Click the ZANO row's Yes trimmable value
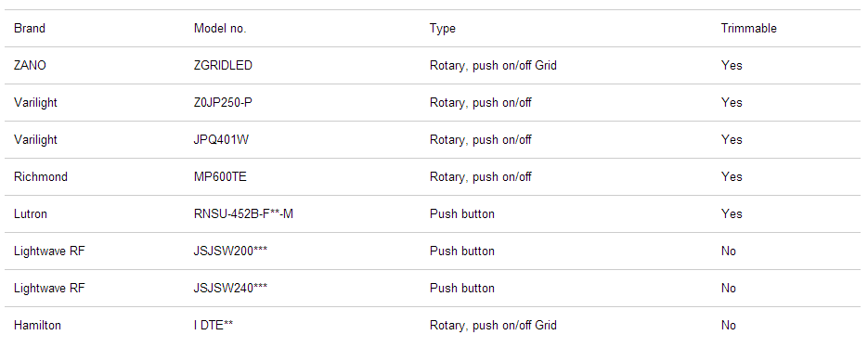The image size is (868, 348). point(732,65)
